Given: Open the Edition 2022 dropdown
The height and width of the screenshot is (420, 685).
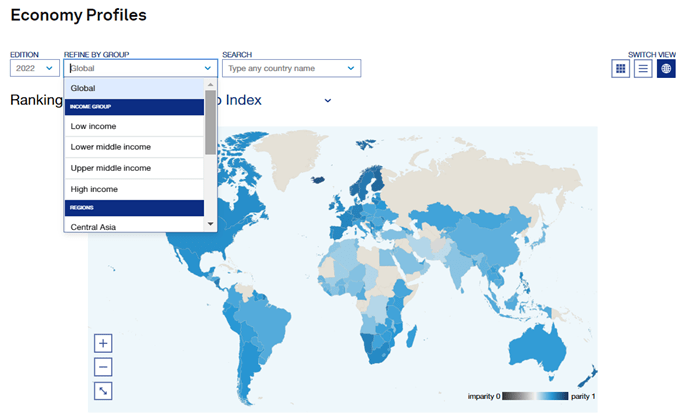Looking at the screenshot, I should tap(34, 69).
